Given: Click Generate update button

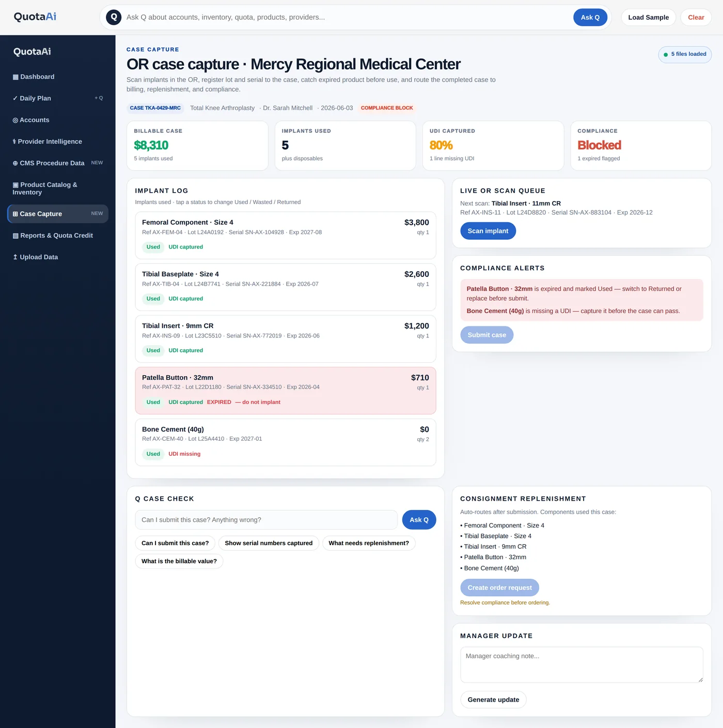Looking at the screenshot, I should pos(493,700).
